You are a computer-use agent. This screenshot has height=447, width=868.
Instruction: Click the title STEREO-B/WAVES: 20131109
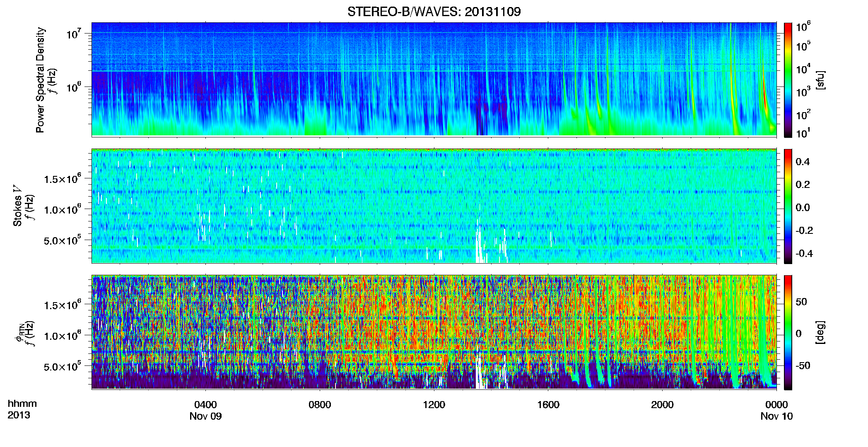click(434, 12)
